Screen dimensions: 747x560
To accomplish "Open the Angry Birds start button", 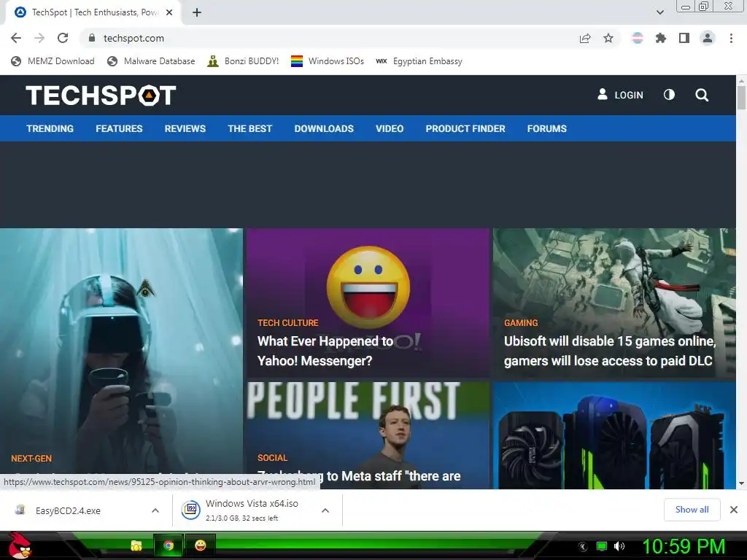I will (x=19, y=545).
